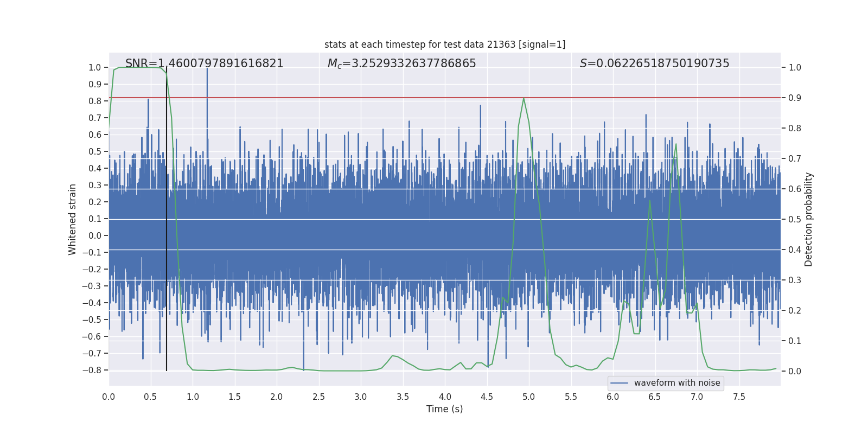
Task: Click the chirp mass Mc annotation
Action: (401, 63)
